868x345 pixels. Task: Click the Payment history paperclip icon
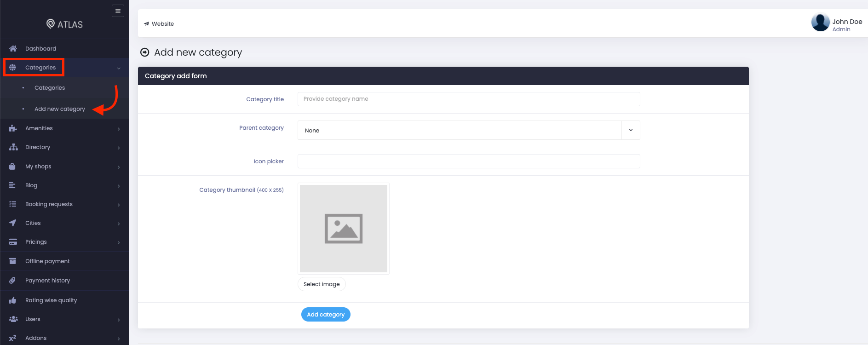tap(12, 280)
